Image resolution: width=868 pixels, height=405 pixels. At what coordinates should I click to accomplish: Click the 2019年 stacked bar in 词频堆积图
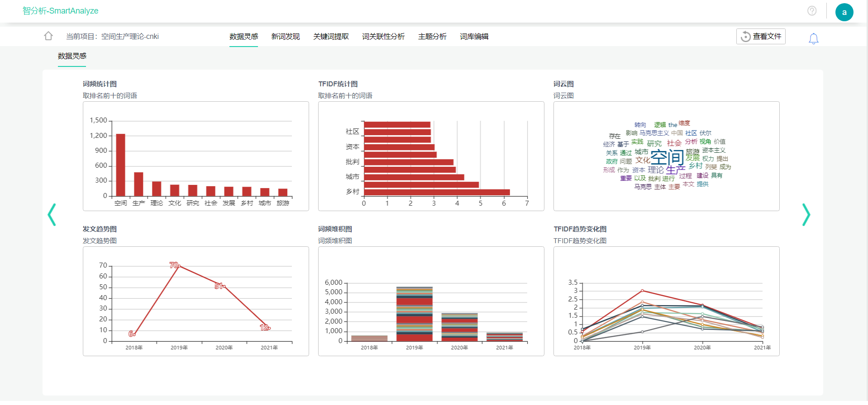415,314
